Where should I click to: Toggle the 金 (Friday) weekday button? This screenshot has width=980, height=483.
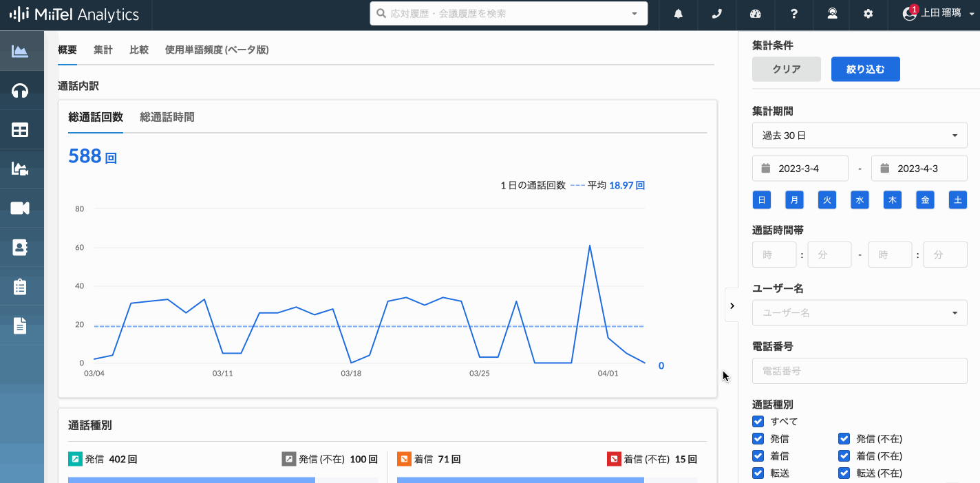(x=925, y=200)
